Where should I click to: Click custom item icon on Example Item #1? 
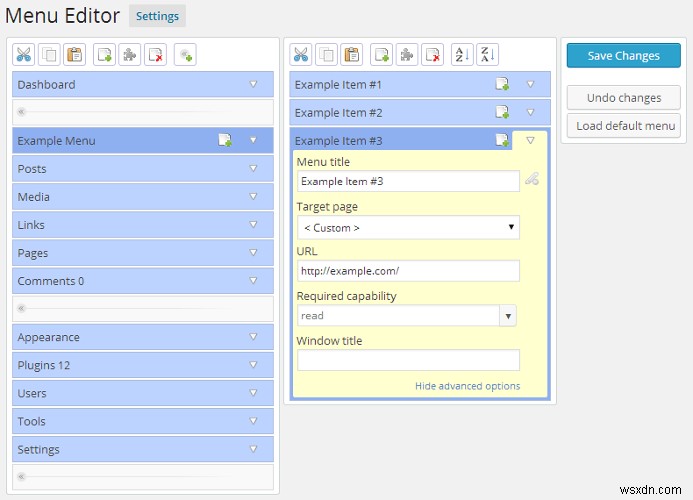click(x=502, y=84)
